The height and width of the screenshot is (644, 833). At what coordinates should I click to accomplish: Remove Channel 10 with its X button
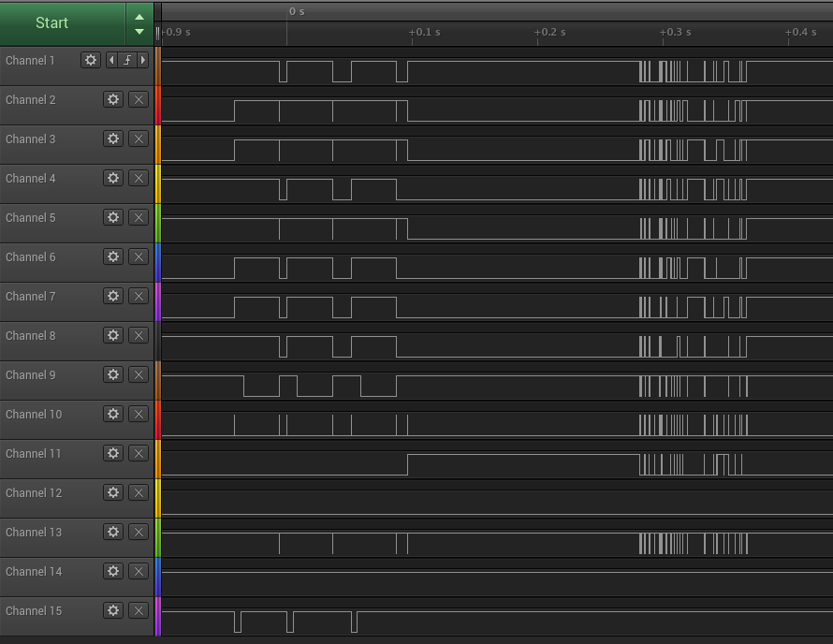139,414
